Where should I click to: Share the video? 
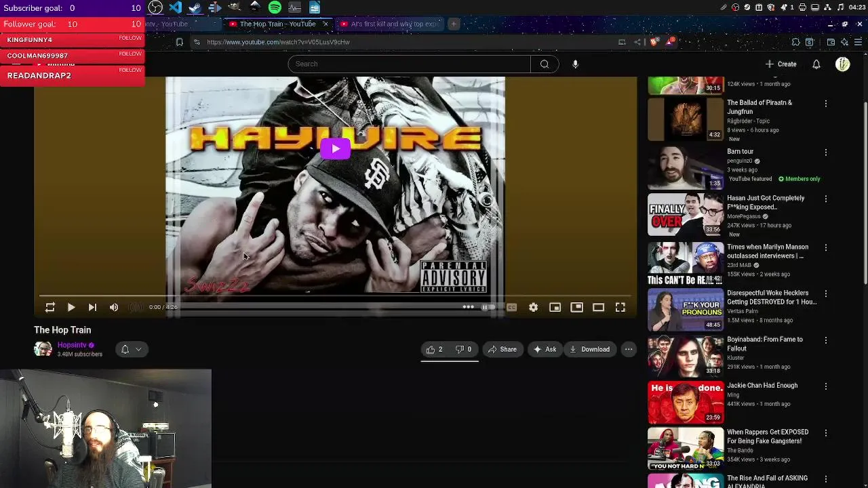[x=502, y=349]
